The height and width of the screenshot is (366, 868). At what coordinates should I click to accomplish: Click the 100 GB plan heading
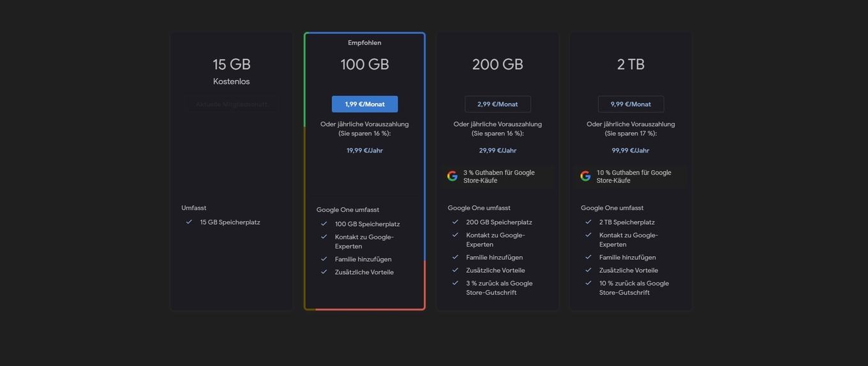[364, 65]
